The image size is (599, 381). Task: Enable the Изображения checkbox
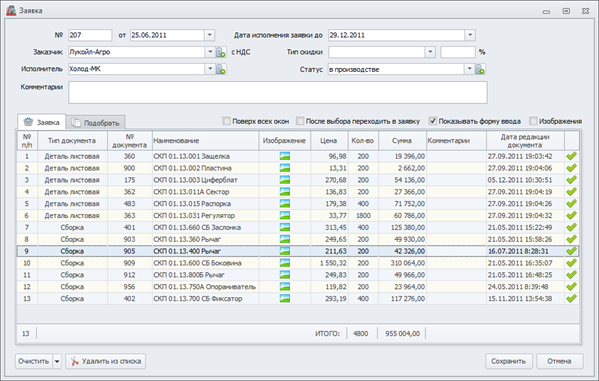533,121
